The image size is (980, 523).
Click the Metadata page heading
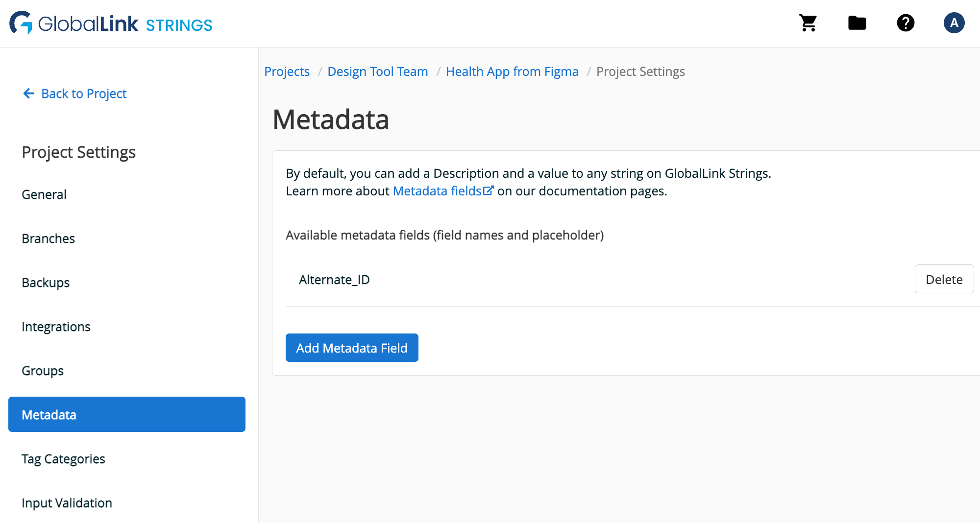click(x=331, y=119)
